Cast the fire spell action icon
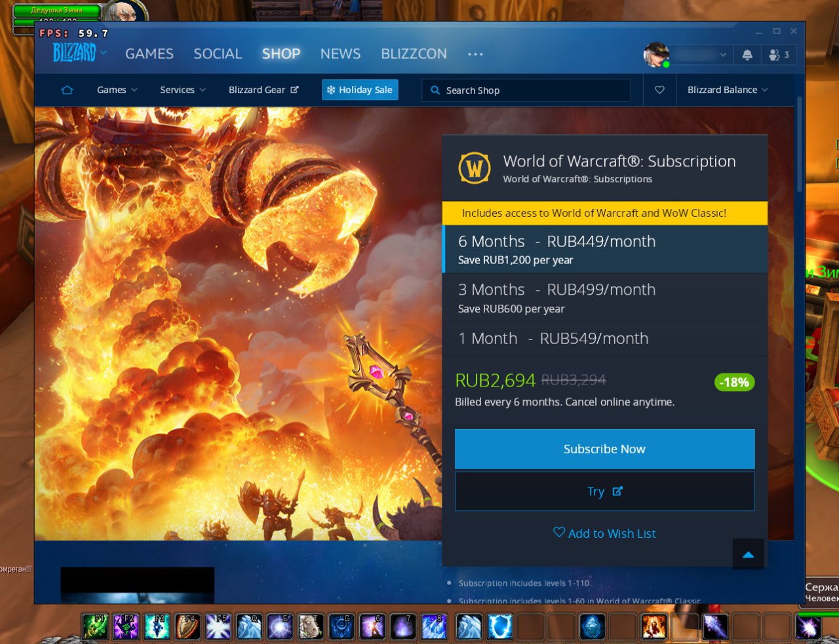This screenshot has height=644, width=839. pyautogui.click(x=654, y=627)
